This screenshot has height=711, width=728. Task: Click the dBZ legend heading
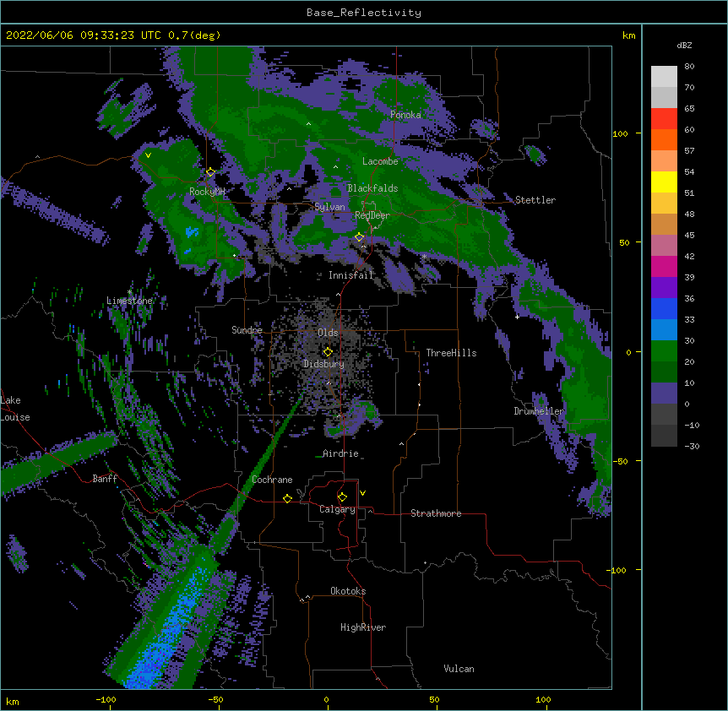click(684, 46)
